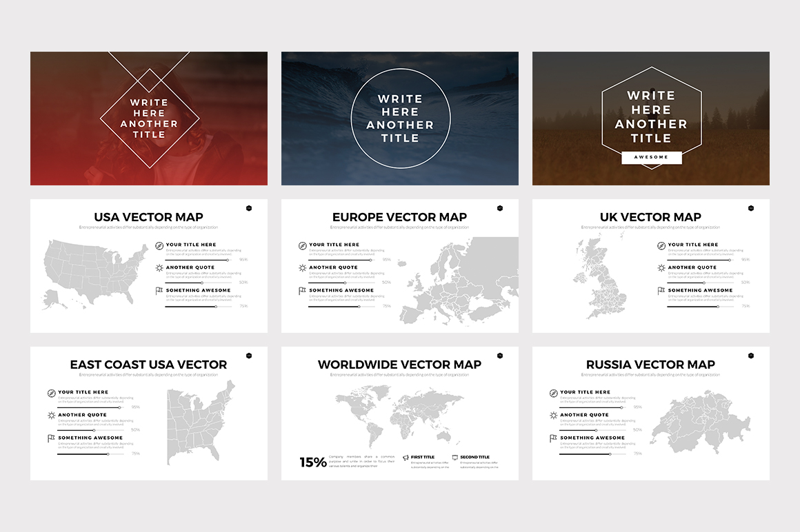The width and height of the screenshot is (800, 532).
Task: Click 'YOUR TITLE HERE' in East Coast USA slide
Action: pyautogui.click(x=83, y=392)
